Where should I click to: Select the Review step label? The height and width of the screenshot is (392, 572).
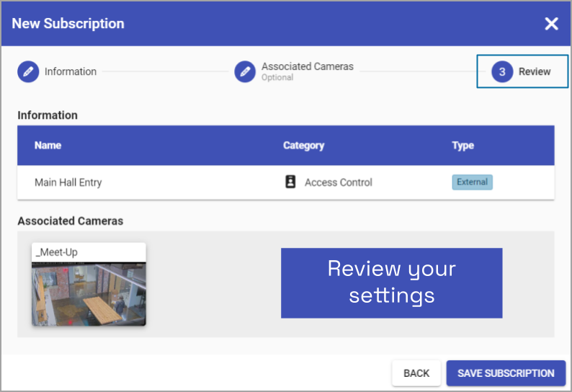[535, 71]
